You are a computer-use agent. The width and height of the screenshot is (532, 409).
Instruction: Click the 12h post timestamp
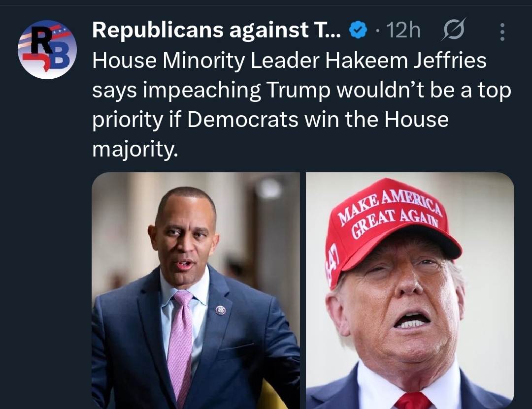(x=403, y=30)
